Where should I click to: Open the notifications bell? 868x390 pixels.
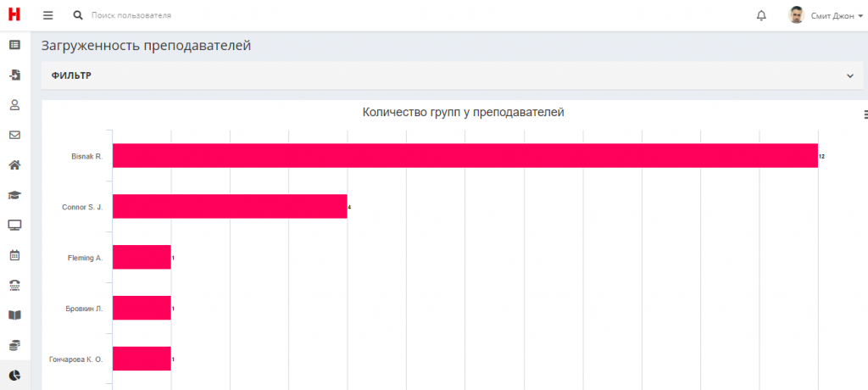[761, 15]
